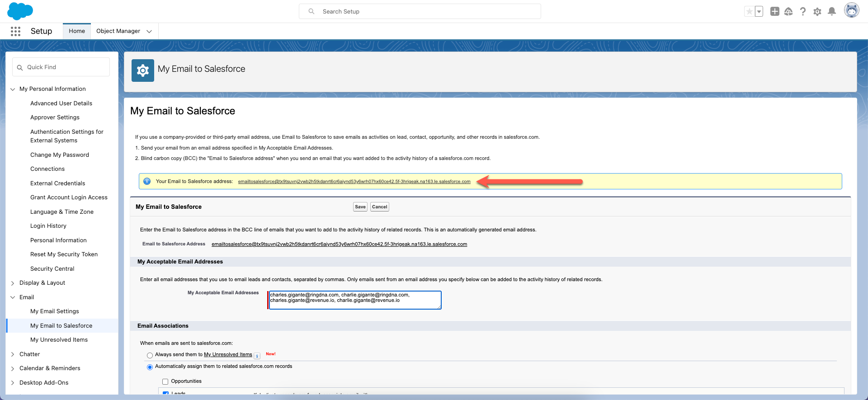Open My Email Settings in sidebar
Viewport: 868px width, 400px height.
click(x=54, y=311)
